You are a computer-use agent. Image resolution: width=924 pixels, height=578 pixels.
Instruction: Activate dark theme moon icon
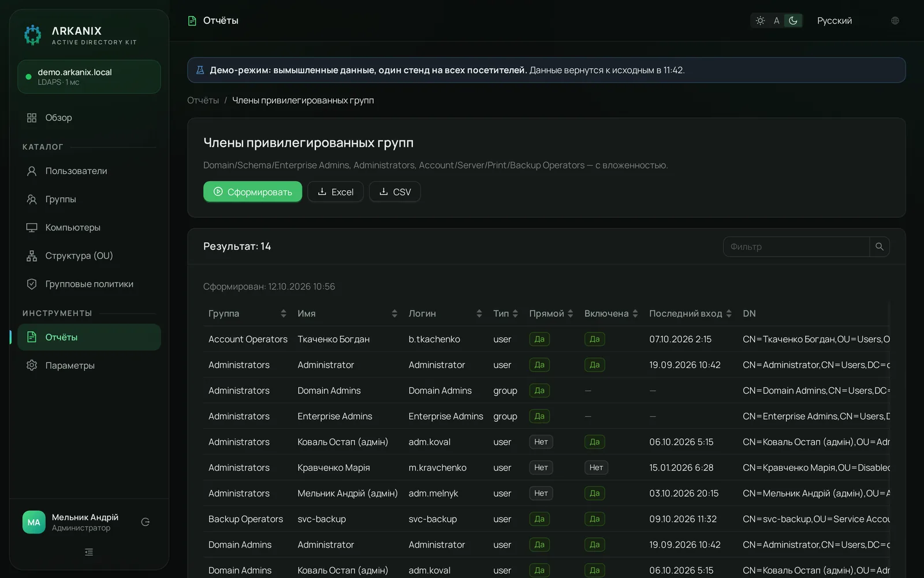(x=793, y=21)
